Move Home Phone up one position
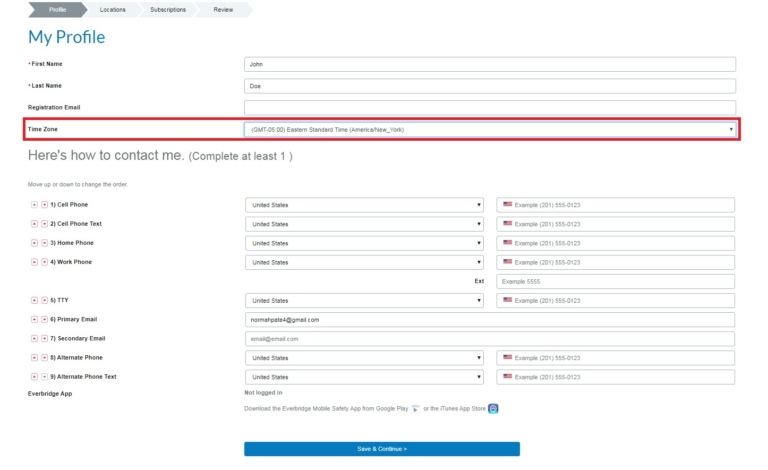Screen dimensions: 768x470 click(x=35, y=243)
